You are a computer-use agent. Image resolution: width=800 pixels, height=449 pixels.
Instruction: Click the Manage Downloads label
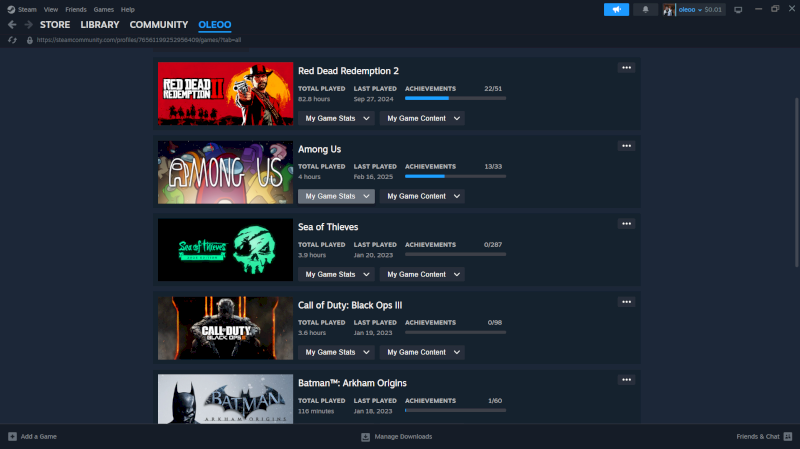(403, 436)
